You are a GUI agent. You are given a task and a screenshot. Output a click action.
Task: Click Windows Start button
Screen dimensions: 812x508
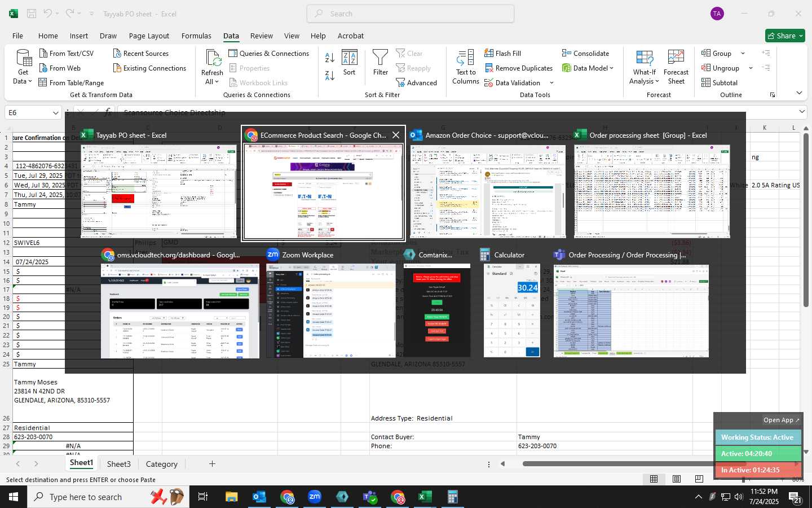tap(14, 497)
